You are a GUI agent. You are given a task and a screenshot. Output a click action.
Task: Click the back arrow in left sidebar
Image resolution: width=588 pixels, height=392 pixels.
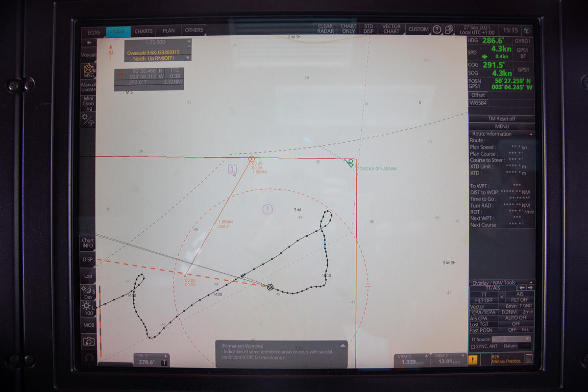[89, 43]
